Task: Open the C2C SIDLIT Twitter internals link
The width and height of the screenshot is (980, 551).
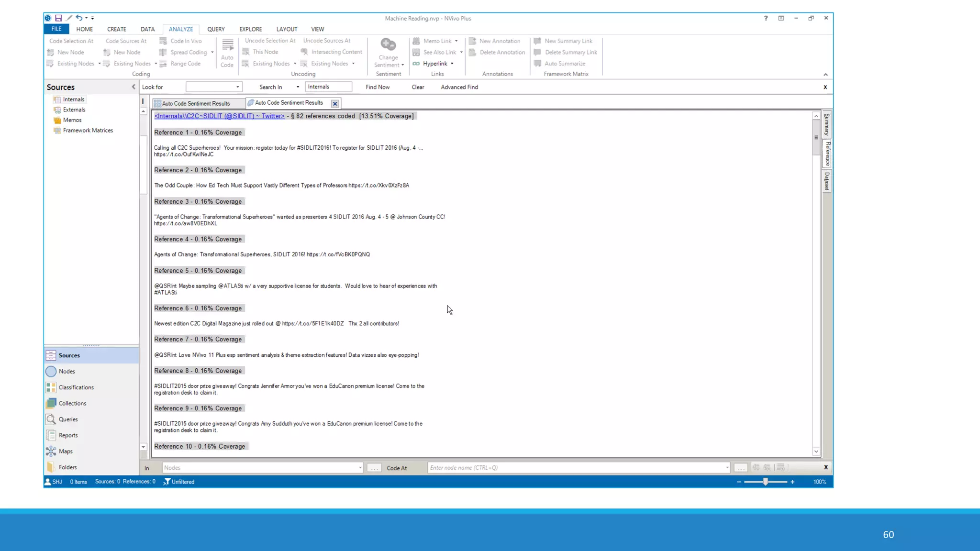Action: [x=219, y=116]
